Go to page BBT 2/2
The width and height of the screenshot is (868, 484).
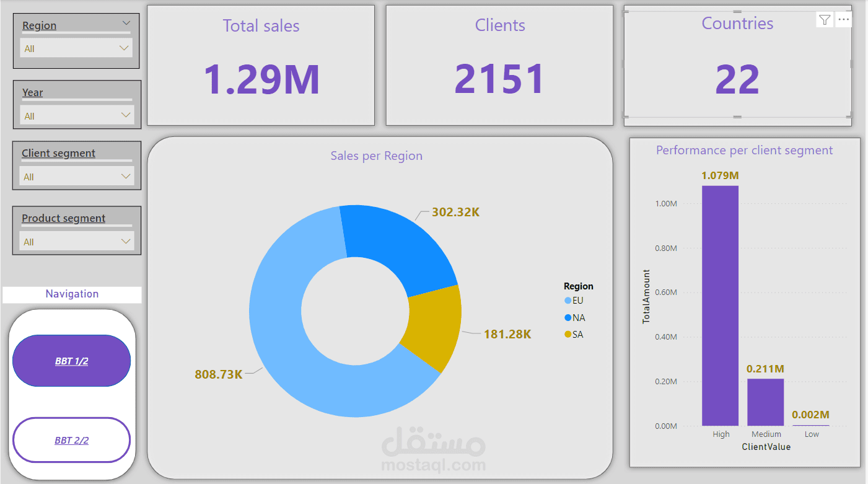click(x=71, y=440)
